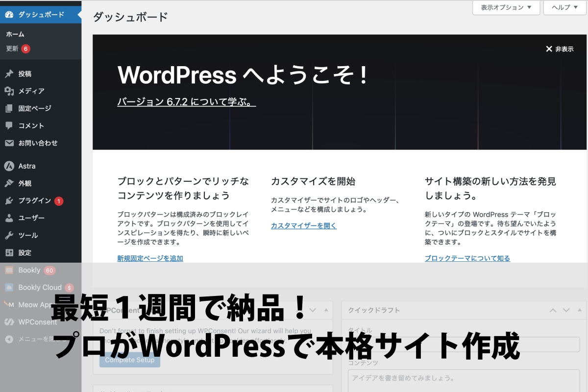Open the メディア library icon
The width and height of the screenshot is (588, 392).
[9, 91]
